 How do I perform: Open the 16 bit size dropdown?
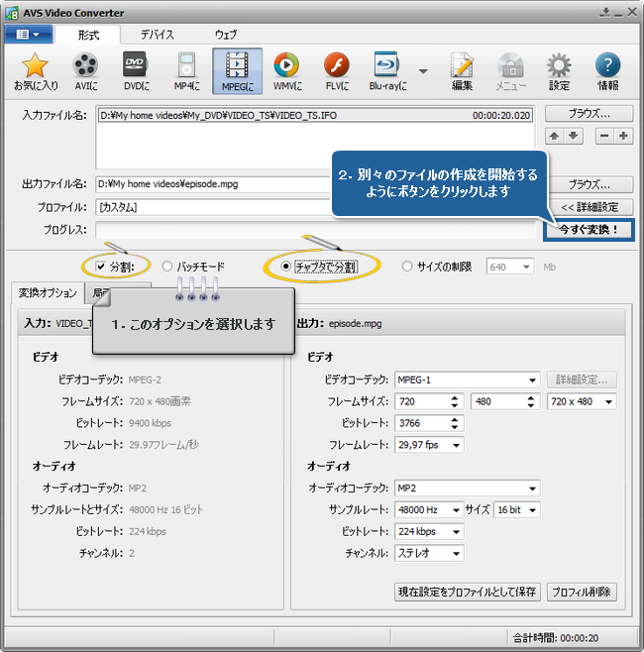517,509
